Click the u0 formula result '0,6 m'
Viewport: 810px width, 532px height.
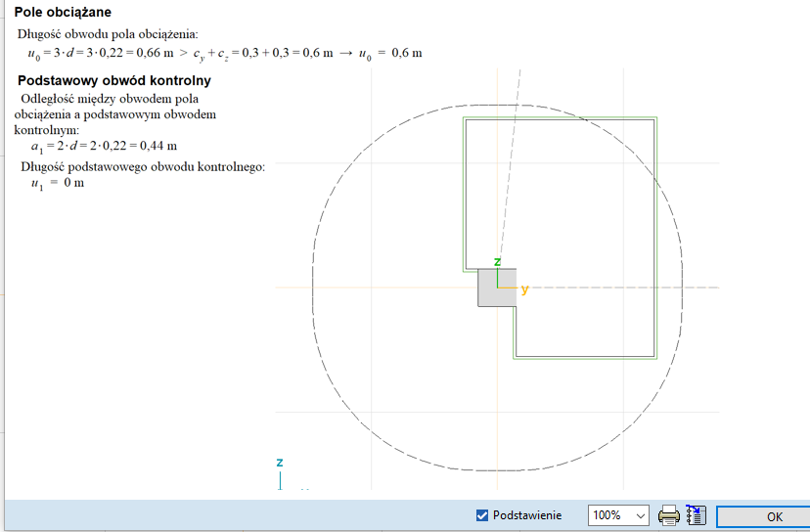pos(407,53)
